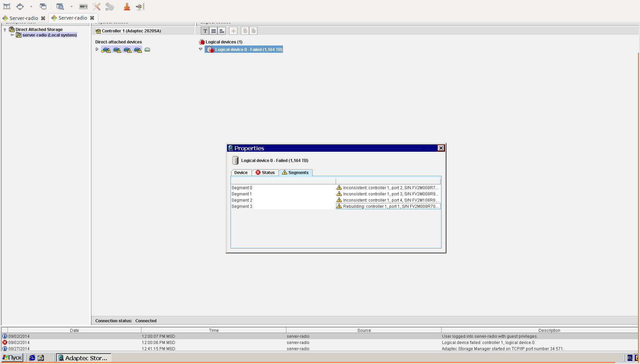Sort event log by Date column header
This screenshot has width=640, height=364.
tap(75, 330)
